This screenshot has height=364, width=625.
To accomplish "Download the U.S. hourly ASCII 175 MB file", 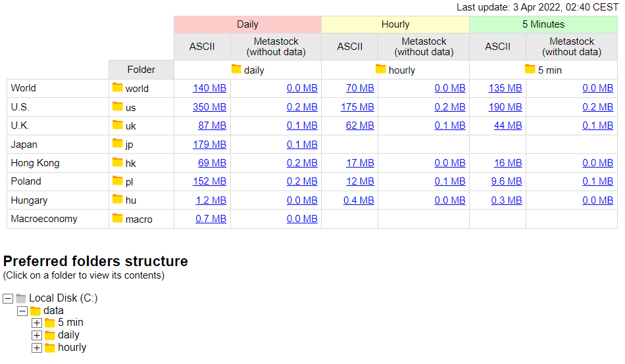I will point(357,107).
